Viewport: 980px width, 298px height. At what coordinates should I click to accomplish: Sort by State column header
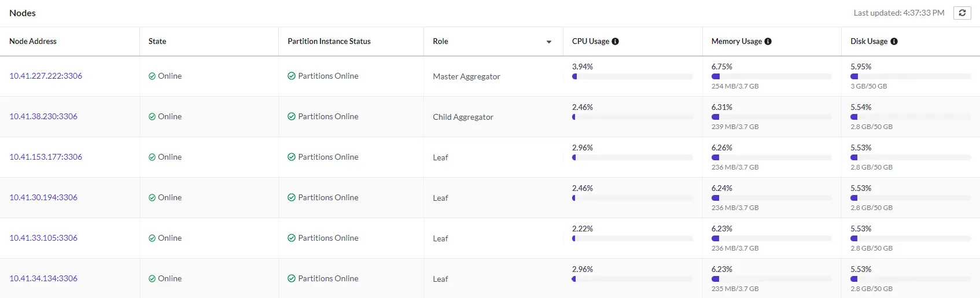[157, 42]
